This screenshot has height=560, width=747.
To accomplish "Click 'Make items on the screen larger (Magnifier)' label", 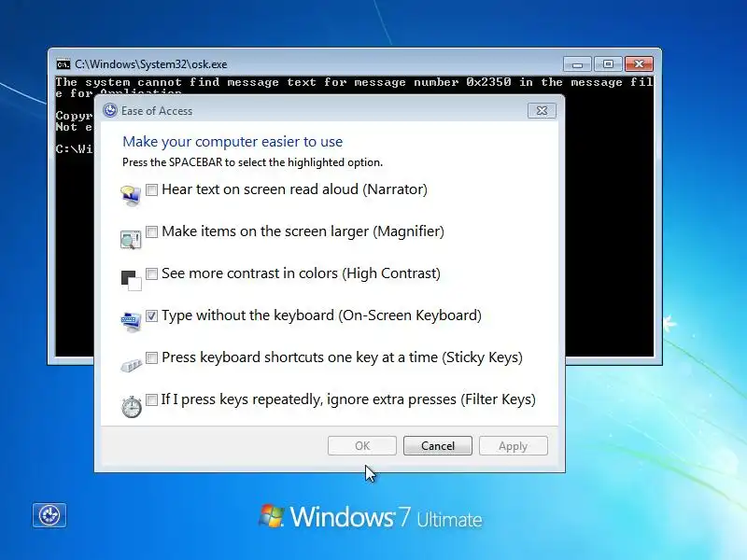I will 303,231.
